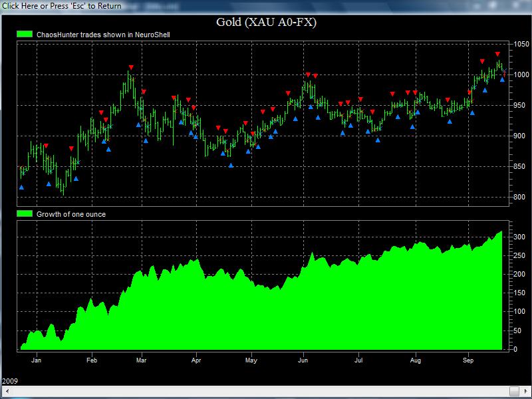Click the green swatch beside ChaosHunter trades legend
The image size is (532, 399).
pos(25,35)
